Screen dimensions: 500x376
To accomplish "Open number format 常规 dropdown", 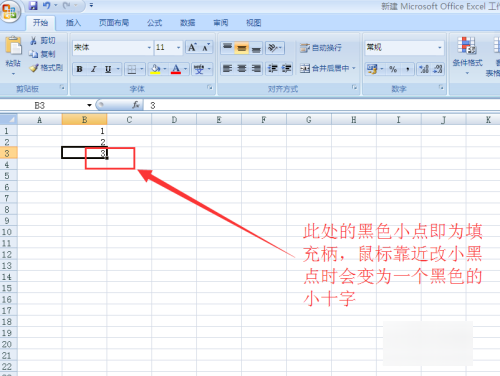I will click(x=440, y=48).
